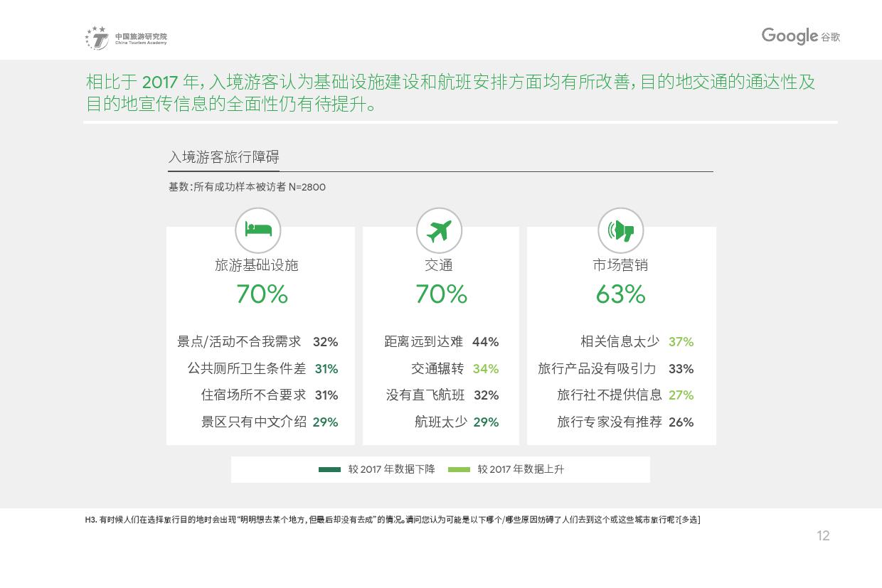Click the Google 谷歌 logo
This screenshot has height=588, width=882.
(x=800, y=36)
